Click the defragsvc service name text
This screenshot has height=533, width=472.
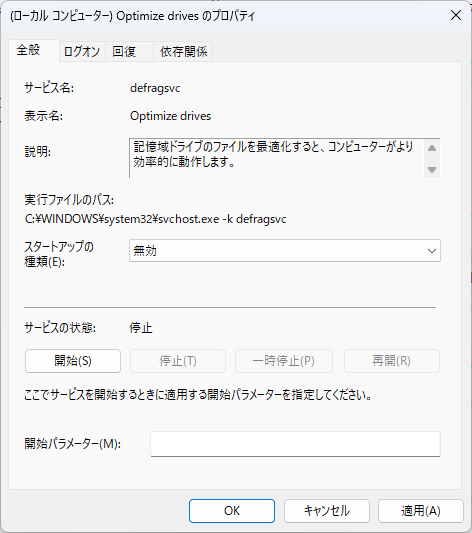pos(155,88)
